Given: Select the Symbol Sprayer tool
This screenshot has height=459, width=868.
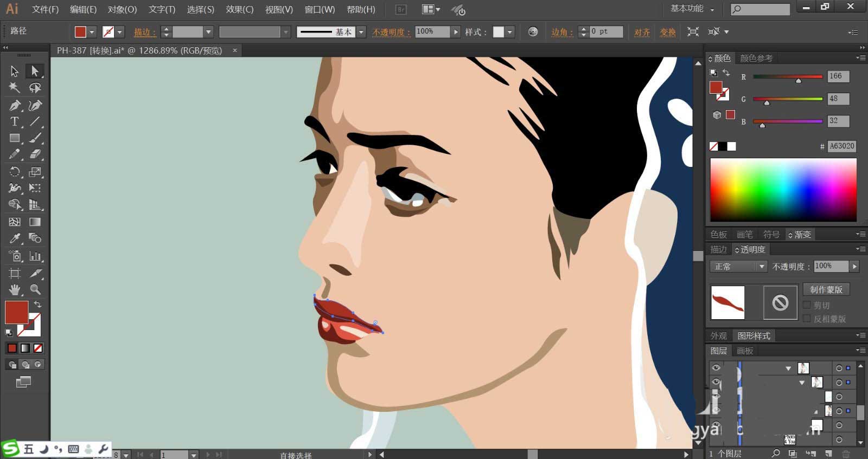Looking at the screenshot, I should [x=15, y=256].
